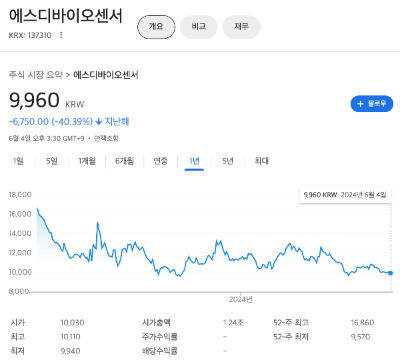Click the 8,000 y-axis label

[x=19, y=291]
